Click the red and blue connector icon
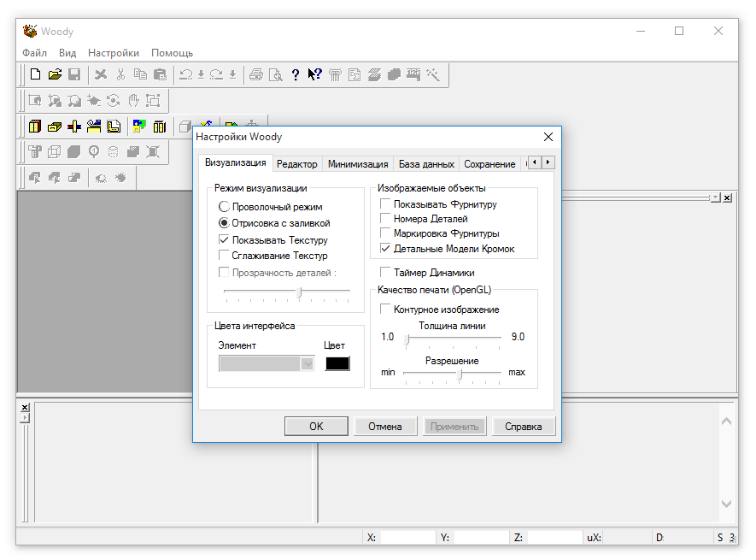The image size is (756, 560). click(74, 127)
